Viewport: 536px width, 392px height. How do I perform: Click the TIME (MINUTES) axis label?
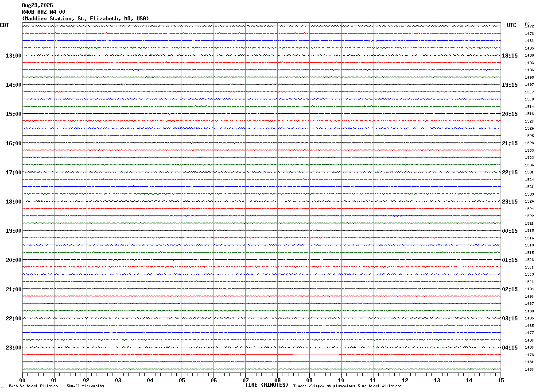tap(267, 385)
